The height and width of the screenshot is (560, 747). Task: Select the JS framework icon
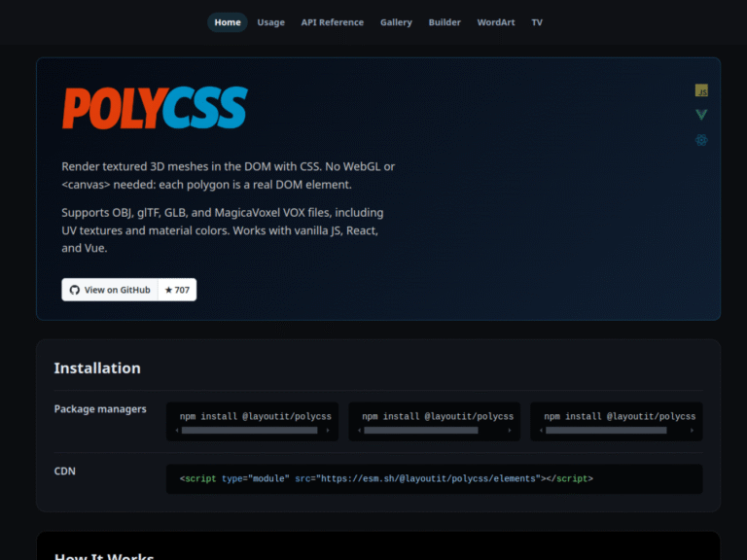pyautogui.click(x=701, y=90)
